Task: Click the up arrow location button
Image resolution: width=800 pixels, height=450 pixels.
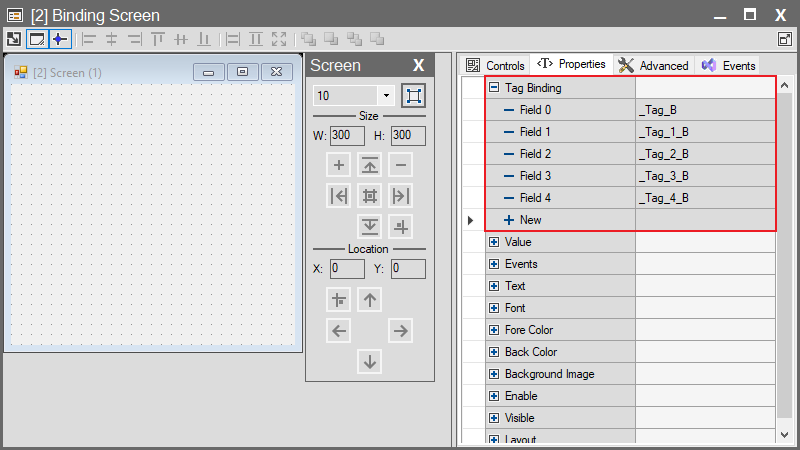Action: 370,299
